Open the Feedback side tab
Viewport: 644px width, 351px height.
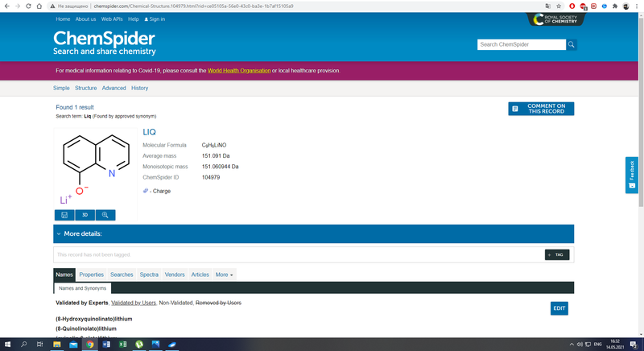click(x=632, y=175)
